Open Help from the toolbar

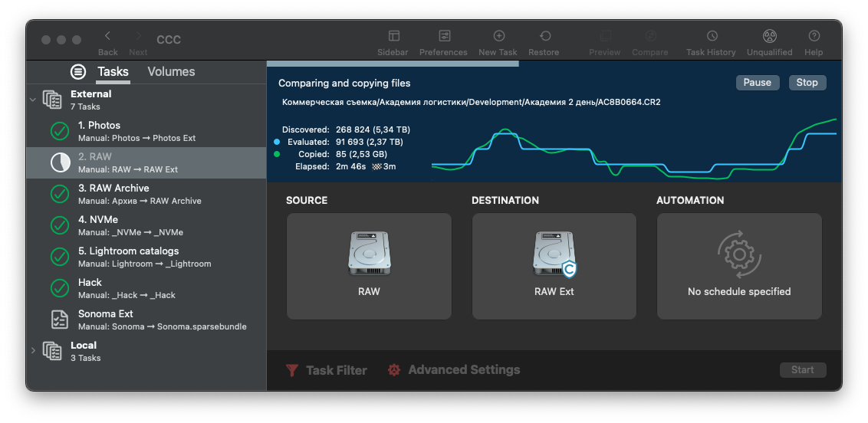pyautogui.click(x=814, y=36)
